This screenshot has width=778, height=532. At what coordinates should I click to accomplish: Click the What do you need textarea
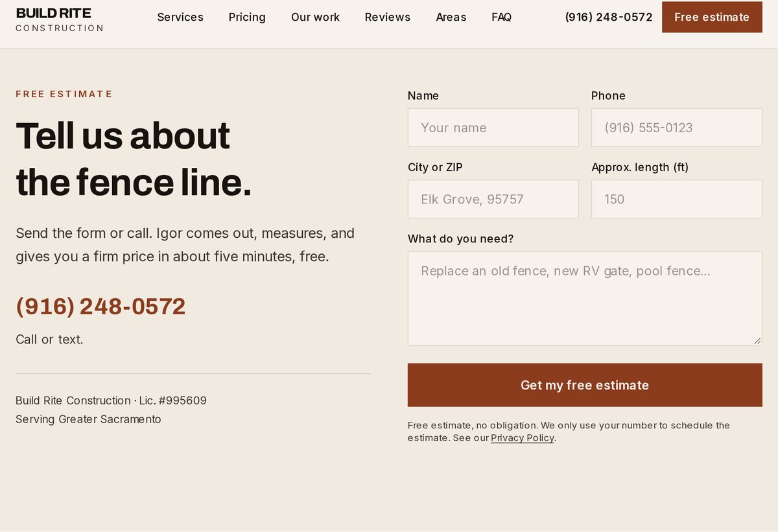585,299
